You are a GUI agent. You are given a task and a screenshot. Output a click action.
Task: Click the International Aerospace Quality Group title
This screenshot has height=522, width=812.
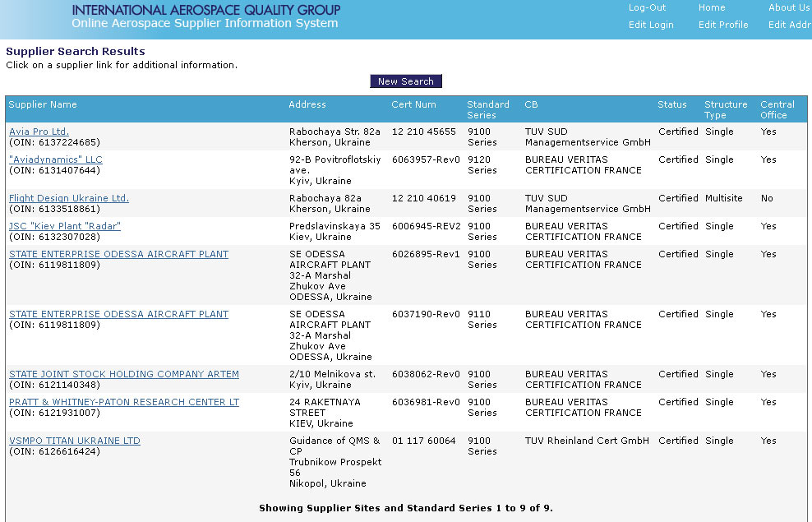click(205, 10)
